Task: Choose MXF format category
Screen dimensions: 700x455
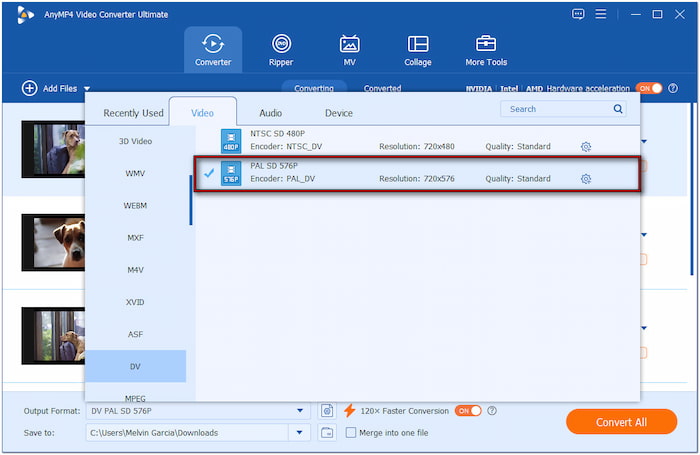Action: (135, 238)
